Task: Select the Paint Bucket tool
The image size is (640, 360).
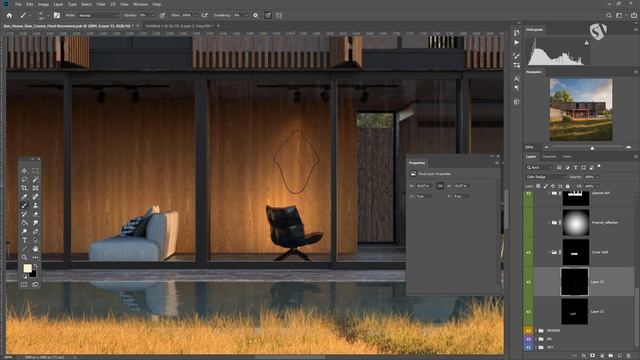Action: pyautogui.click(x=24, y=223)
